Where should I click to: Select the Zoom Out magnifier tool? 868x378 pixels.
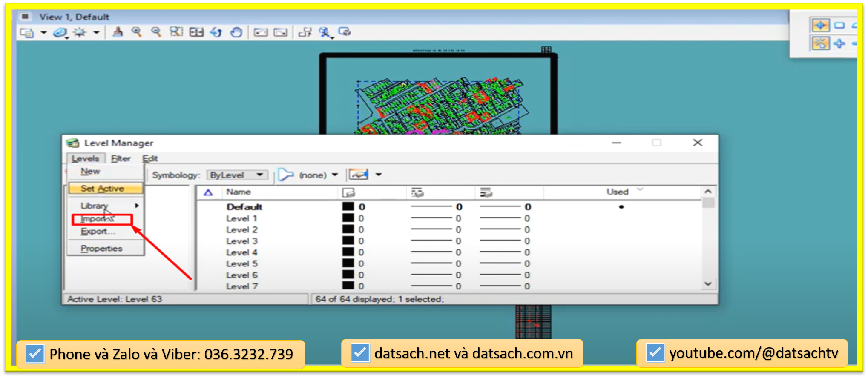(156, 32)
